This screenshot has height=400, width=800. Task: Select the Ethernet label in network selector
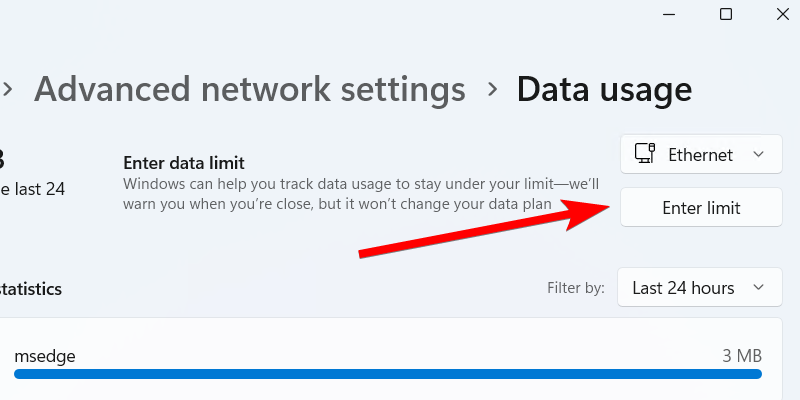pyautogui.click(x=700, y=155)
